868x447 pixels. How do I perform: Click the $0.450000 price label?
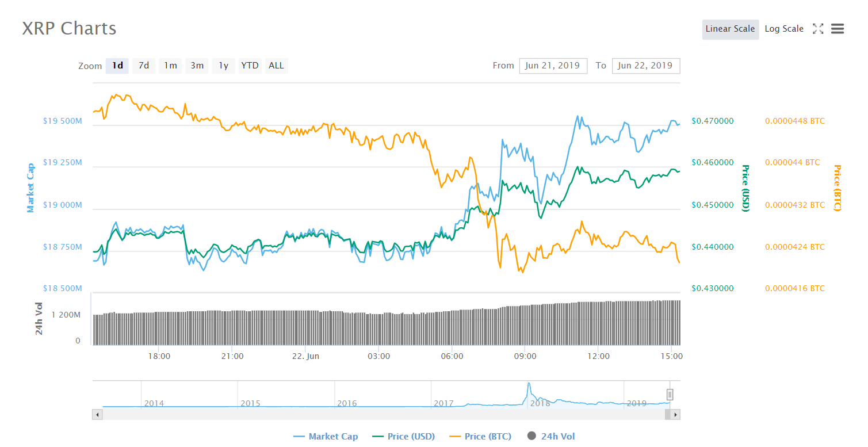click(x=713, y=205)
